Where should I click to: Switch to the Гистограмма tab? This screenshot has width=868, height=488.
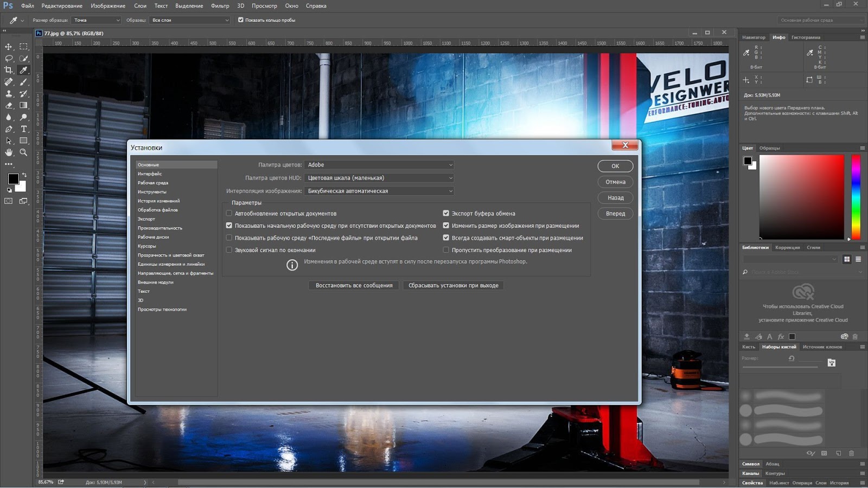pos(806,37)
